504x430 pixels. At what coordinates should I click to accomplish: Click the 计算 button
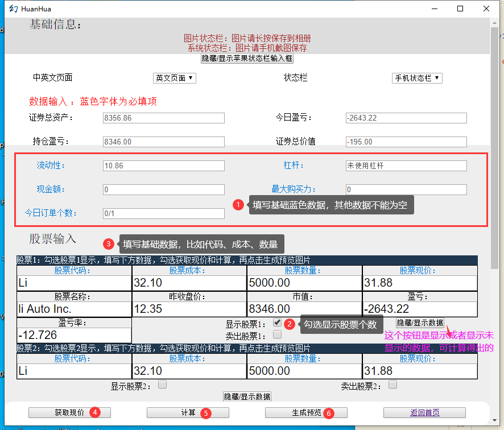pyautogui.click(x=188, y=412)
